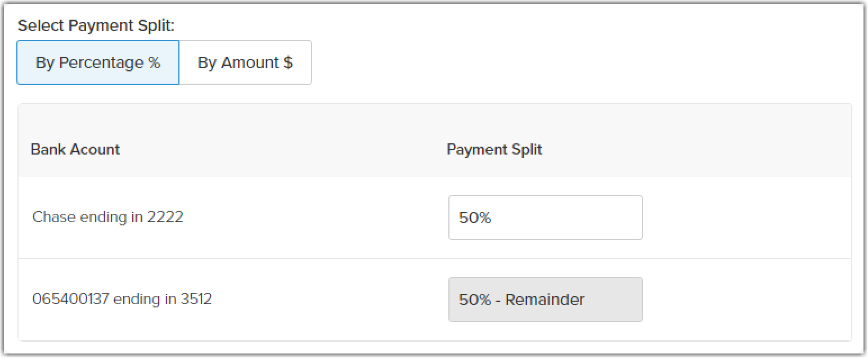Image resolution: width=868 pixels, height=358 pixels.
Task: Select the 065400137 ending in 3512 account
Action: tap(122, 300)
